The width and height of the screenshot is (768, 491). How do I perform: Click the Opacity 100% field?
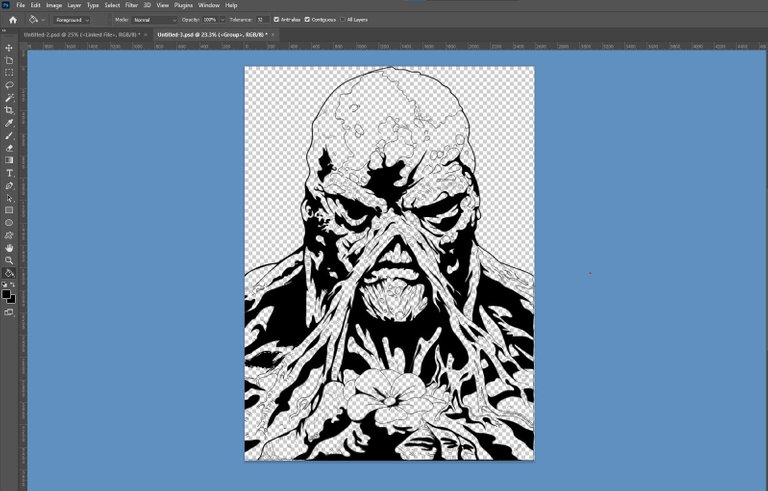point(210,20)
